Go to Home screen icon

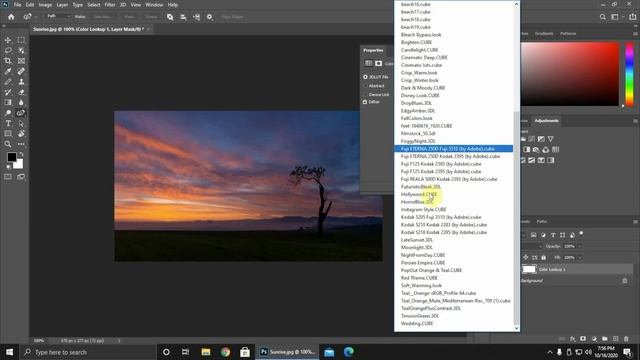11,17
